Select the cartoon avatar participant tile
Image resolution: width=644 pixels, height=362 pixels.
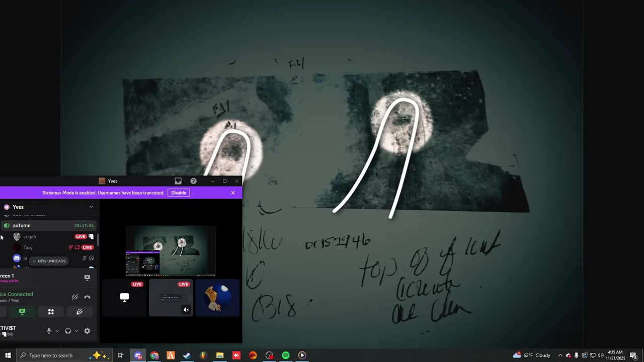pos(217,298)
